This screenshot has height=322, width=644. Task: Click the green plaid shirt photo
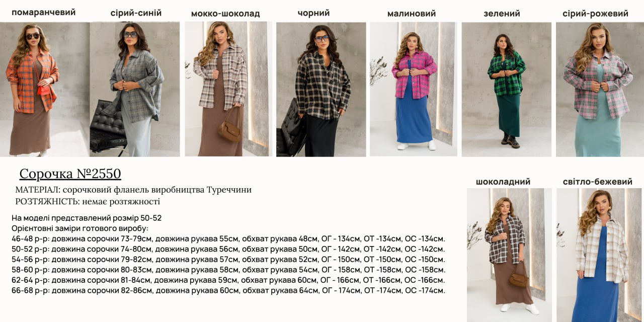pyautogui.click(x=507, y=89)
